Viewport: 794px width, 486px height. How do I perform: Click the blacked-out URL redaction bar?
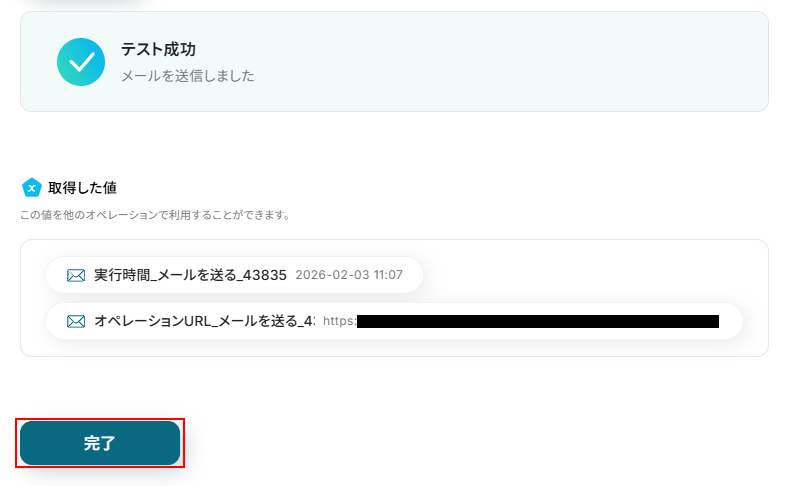point(538,321)
